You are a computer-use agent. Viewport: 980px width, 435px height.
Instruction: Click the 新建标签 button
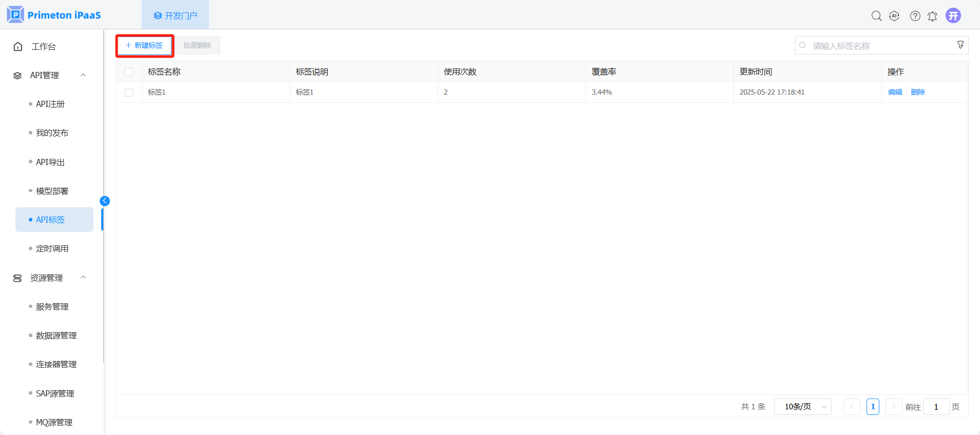pos(144,45)
